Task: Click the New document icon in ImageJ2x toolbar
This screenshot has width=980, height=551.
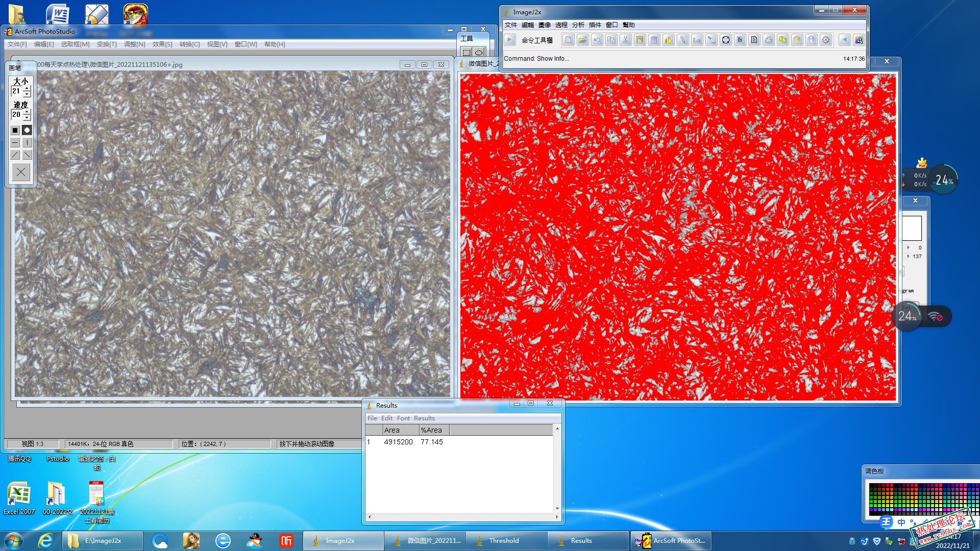Action: tap(569, 40)
